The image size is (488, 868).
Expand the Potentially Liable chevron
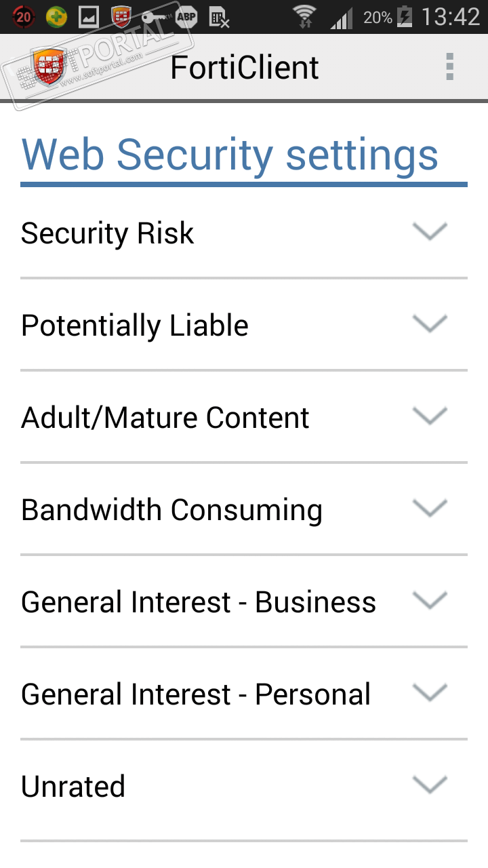tap(430, 324)
